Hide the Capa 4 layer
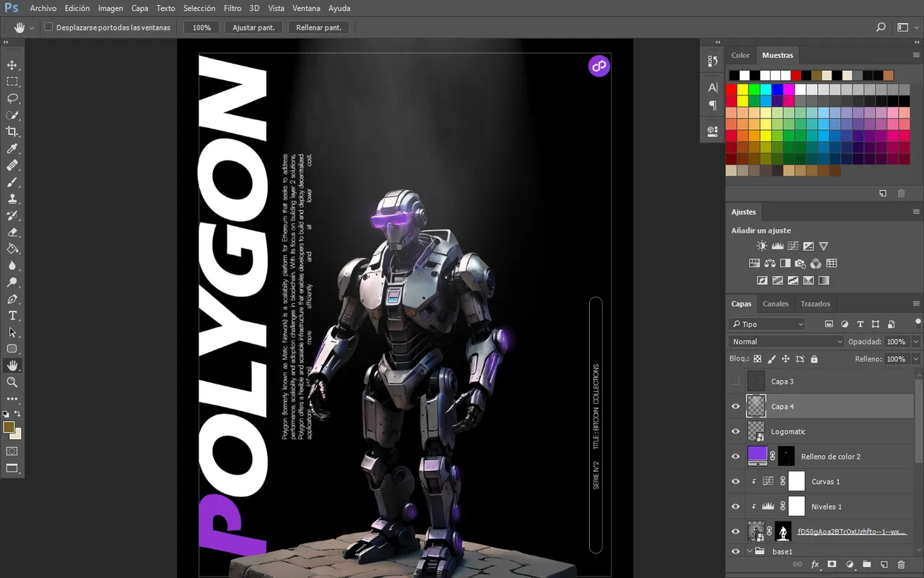Image resolution: width=924 pixels, height=578 pixels. coord(736,407)
